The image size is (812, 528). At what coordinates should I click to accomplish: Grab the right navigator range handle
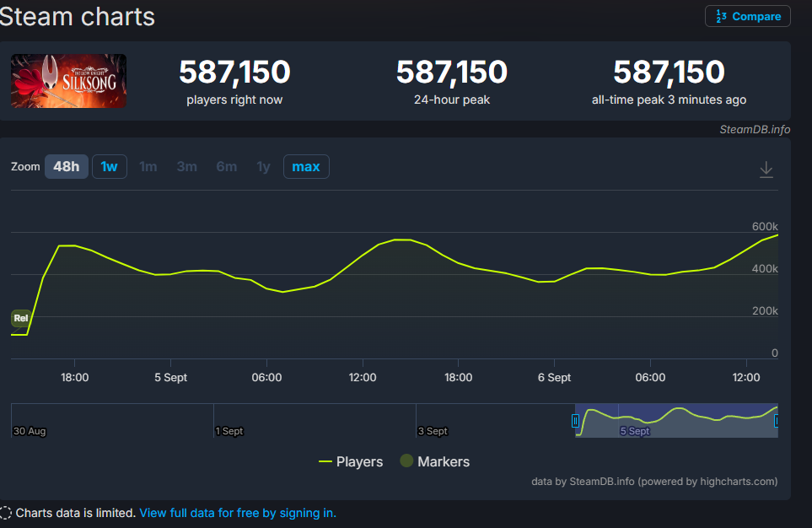[776, 421]
